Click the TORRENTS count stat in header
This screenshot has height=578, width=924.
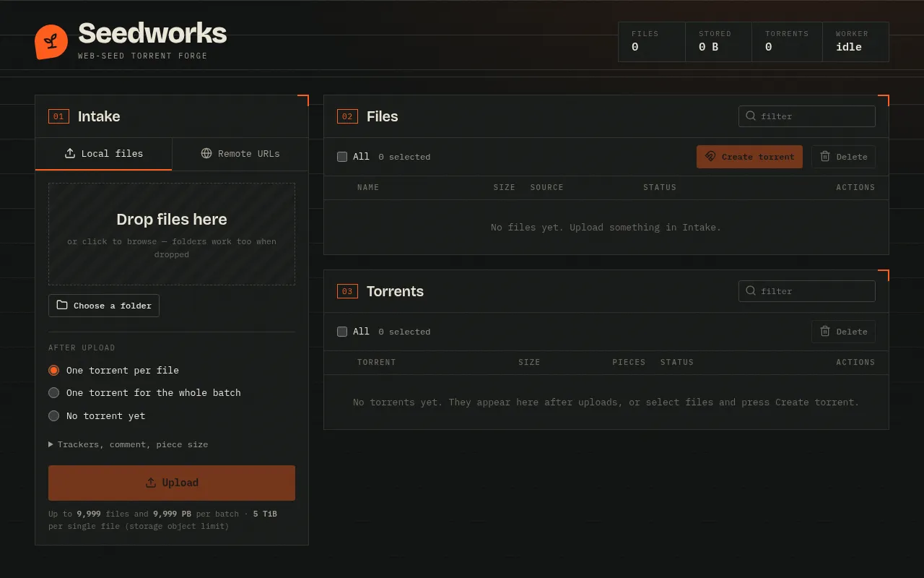(x=787, y=42)
